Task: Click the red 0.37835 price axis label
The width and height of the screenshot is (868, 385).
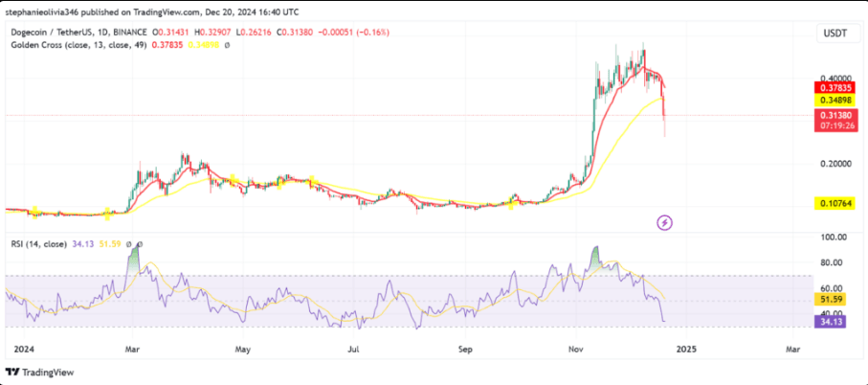Action: (x=835, y=87)
